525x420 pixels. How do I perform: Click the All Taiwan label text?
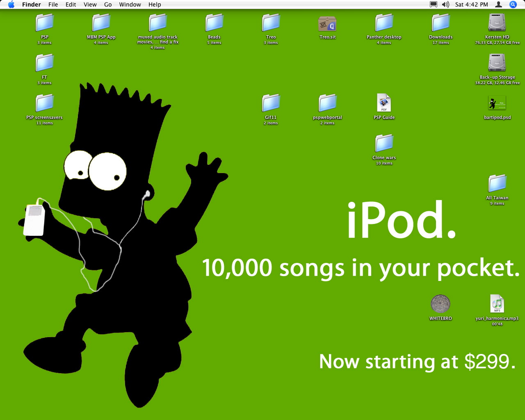click(497, 198)
